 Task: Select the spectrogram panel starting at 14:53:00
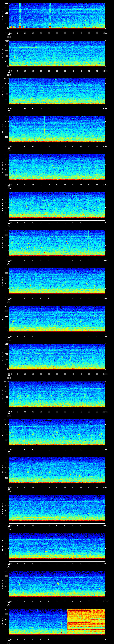57,356
